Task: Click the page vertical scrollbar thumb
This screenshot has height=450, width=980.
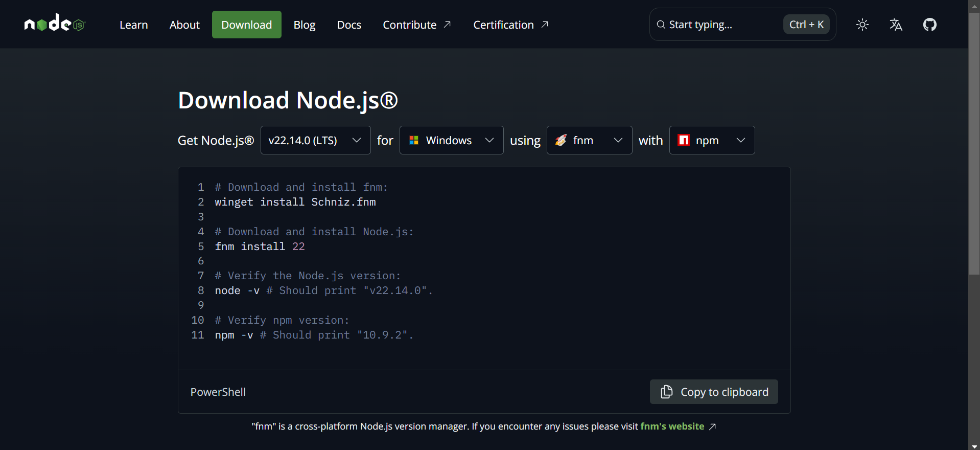Action: click(974, 143)
